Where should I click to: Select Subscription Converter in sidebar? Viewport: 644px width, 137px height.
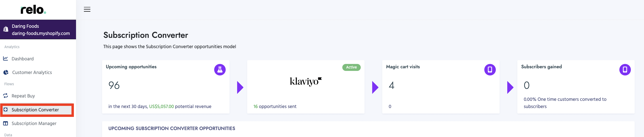[x=35, y=110]
